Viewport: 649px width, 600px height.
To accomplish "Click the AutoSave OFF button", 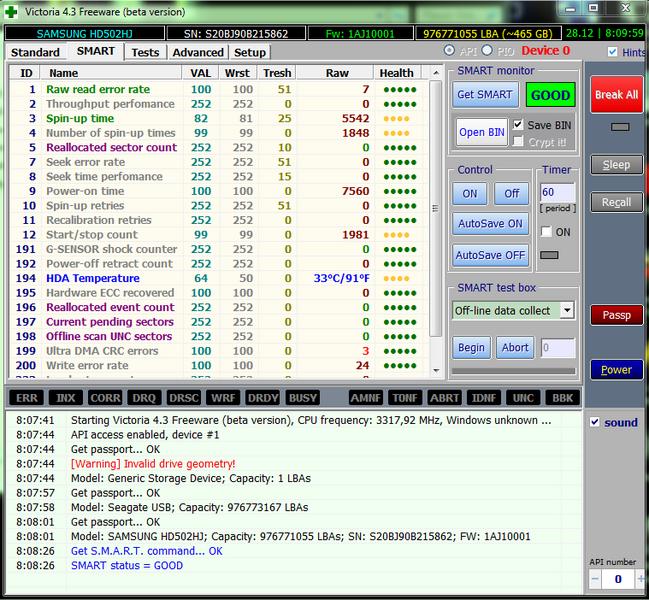I will tap(490, 255).
